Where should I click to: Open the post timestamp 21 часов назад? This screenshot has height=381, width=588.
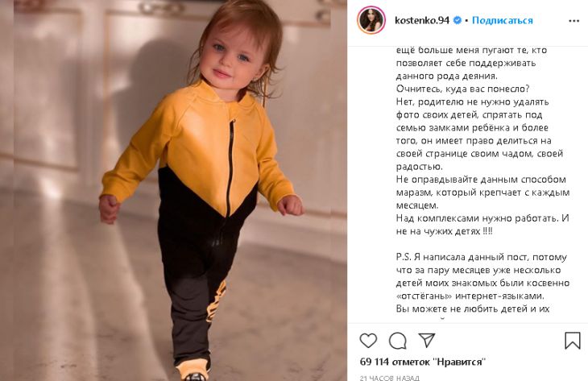(x=390, y=378)
